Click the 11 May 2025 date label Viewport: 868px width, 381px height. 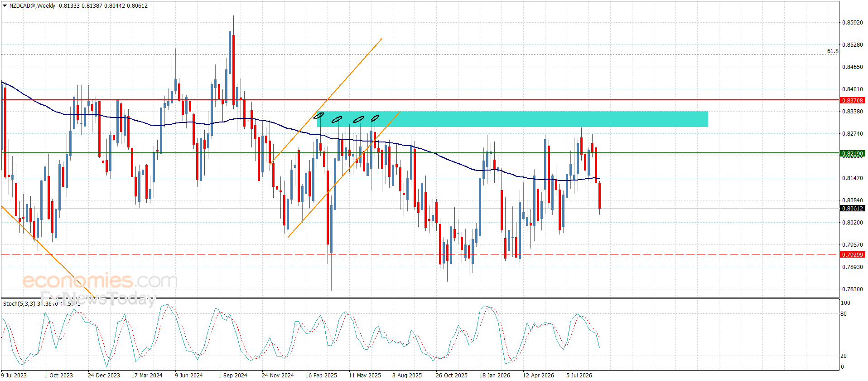point(365,375)
